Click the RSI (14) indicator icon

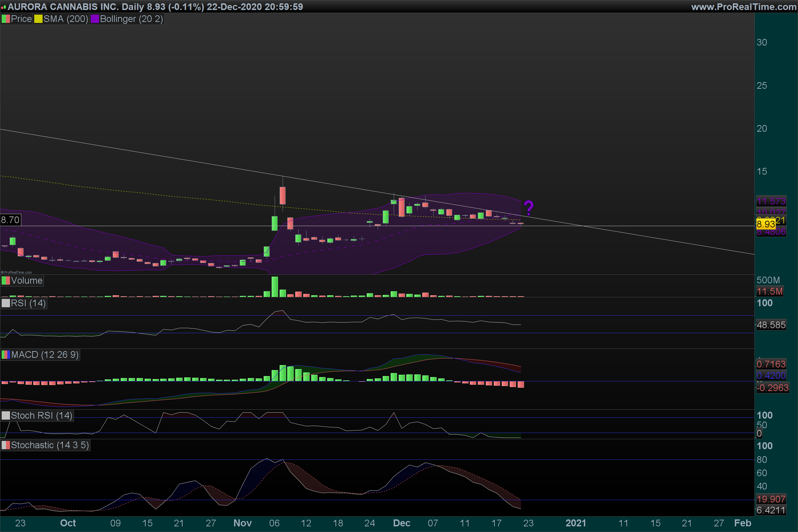6,303
